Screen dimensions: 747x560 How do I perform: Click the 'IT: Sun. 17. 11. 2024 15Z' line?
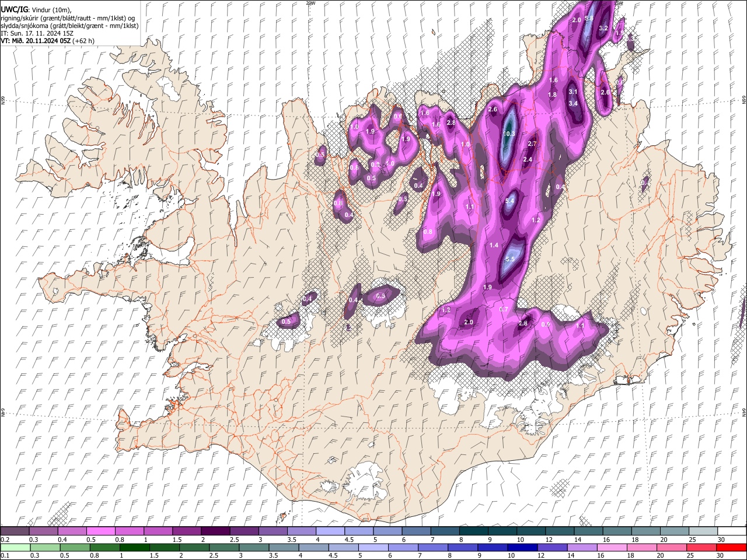tap(37, 33)
